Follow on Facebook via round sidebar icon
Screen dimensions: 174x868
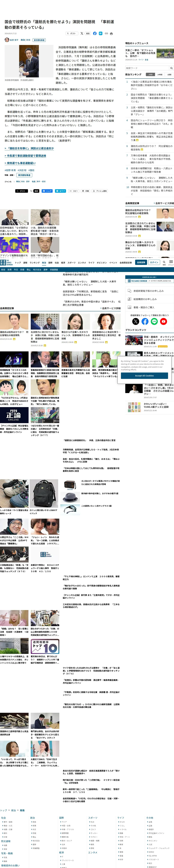coord(145,321)
